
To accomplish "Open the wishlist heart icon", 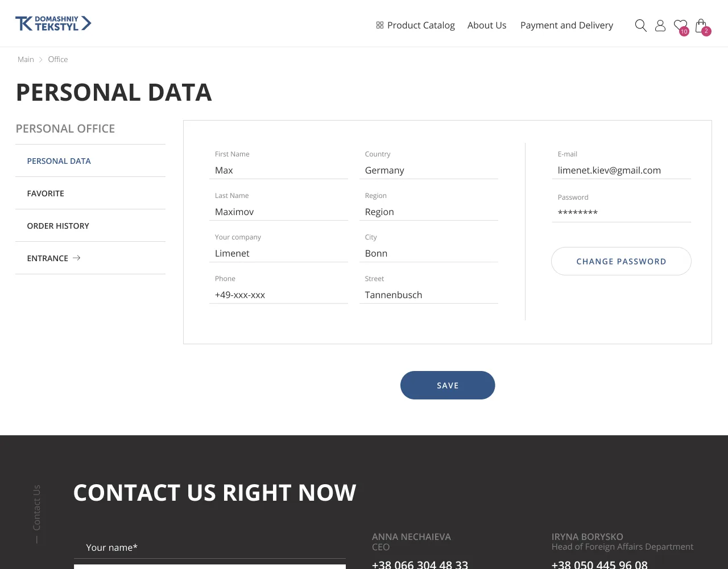I will pos(681,26).
